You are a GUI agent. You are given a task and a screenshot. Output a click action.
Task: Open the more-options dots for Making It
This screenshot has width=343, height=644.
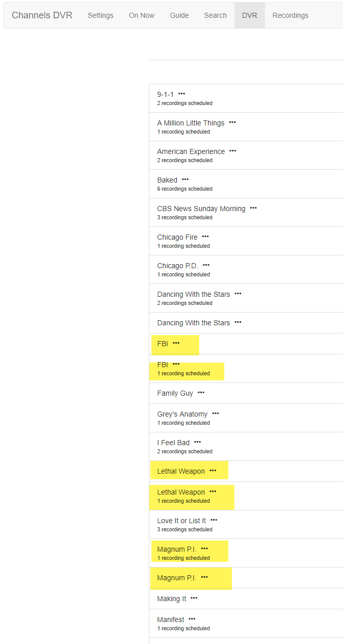(194, 598)
